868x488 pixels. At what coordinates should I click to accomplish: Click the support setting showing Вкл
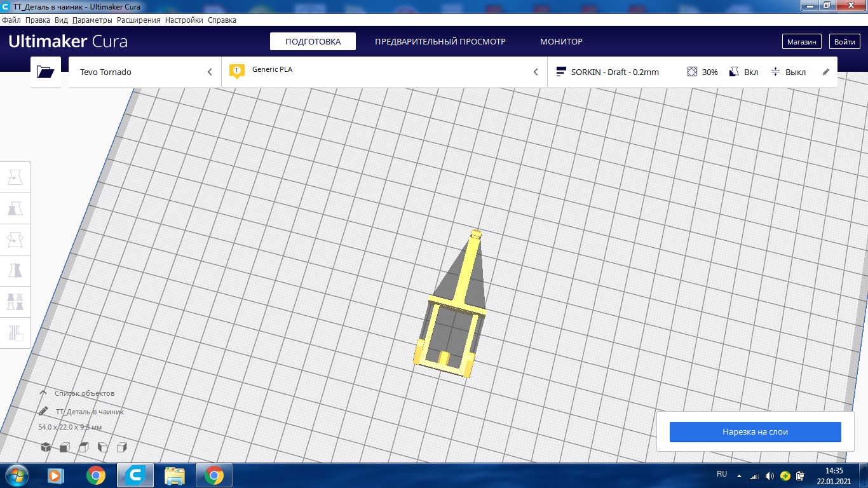pyautogui.click(x=743, y=72)
